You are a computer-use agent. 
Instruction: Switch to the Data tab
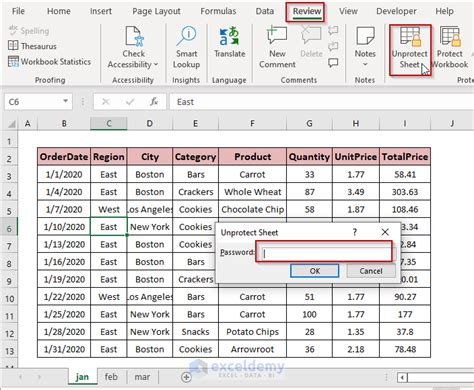coord(265,11)
